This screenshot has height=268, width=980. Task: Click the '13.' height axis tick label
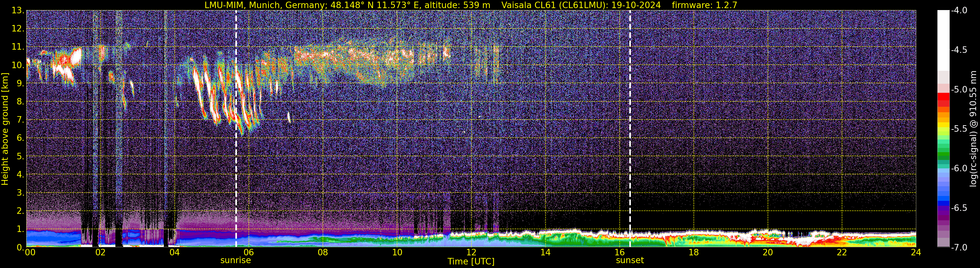tap(18, 11)
